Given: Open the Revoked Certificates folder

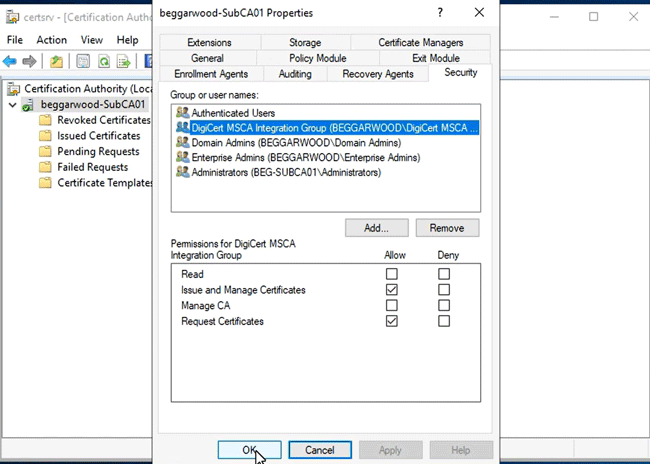Looking at the screenshot, I should point(98,120).
